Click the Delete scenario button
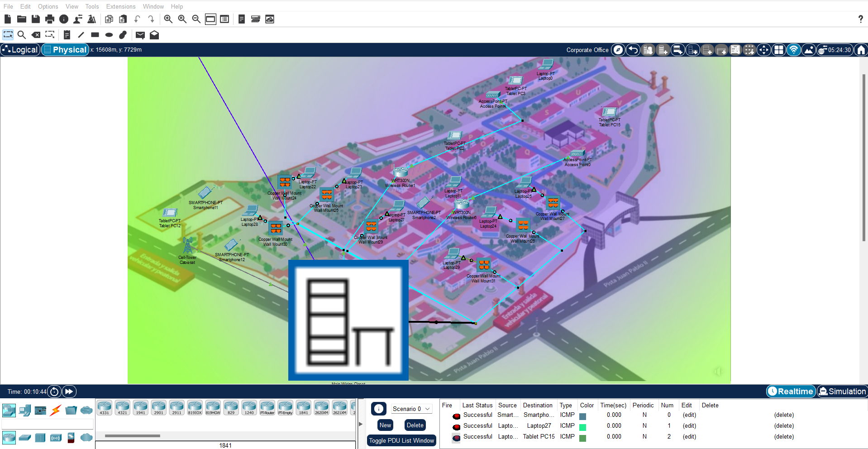This screenshot has height=449, width=868. click(415, 425)
